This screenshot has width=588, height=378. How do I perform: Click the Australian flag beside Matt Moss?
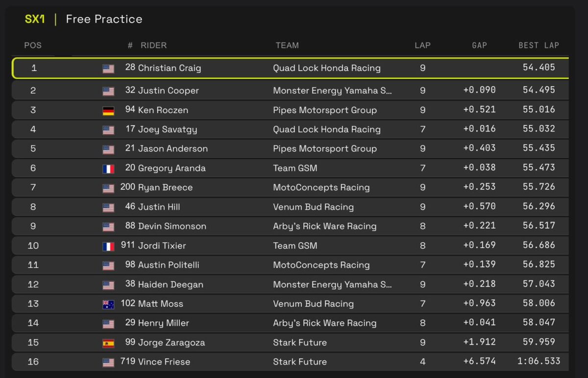pos(108,305)
